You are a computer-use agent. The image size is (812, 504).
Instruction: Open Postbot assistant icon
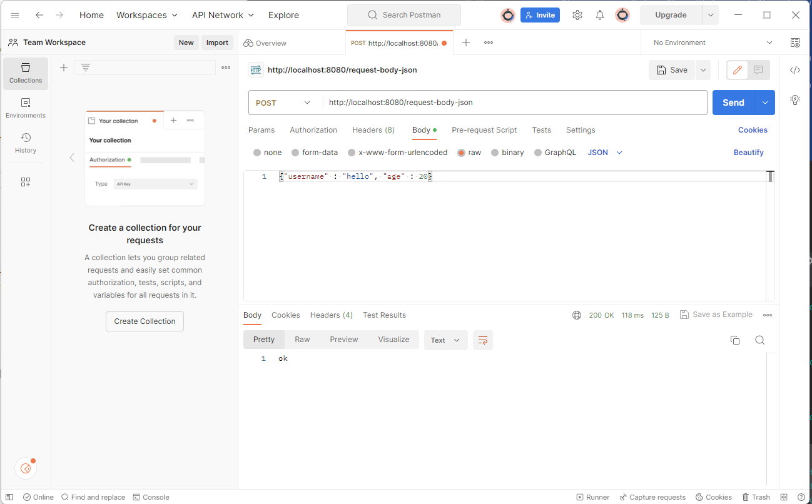[26, 468]
